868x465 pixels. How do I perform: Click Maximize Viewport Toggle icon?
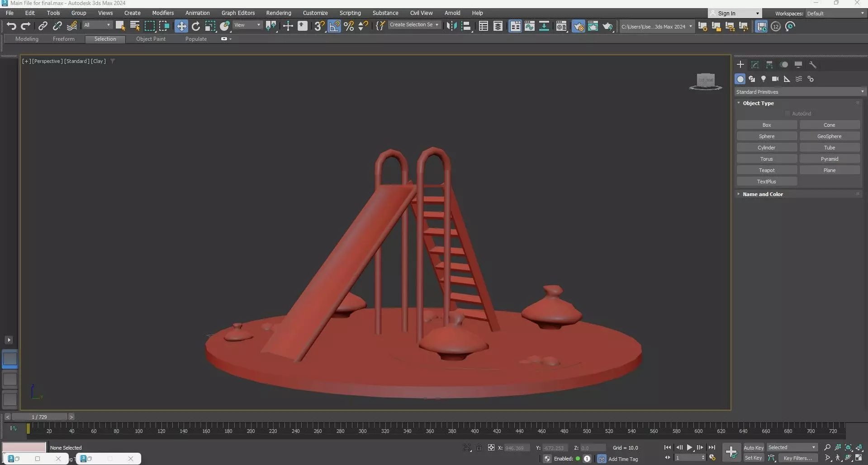(x=859, y=458)
